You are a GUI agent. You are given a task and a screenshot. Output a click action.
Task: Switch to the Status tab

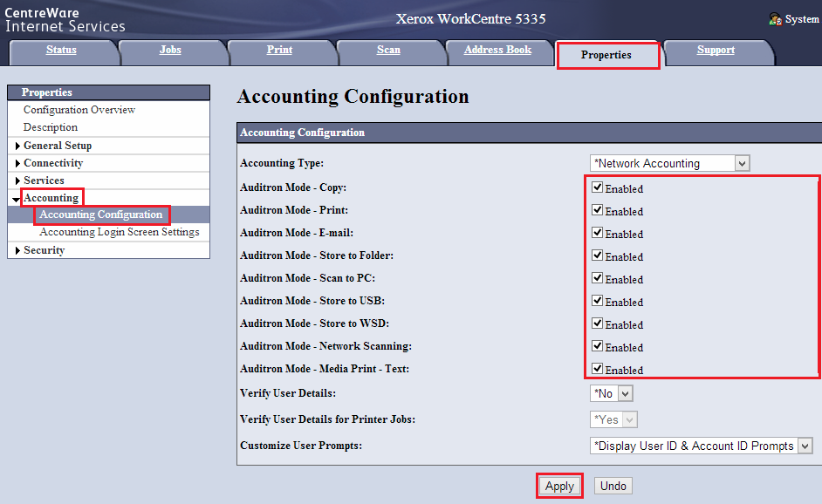click(61, 51)
